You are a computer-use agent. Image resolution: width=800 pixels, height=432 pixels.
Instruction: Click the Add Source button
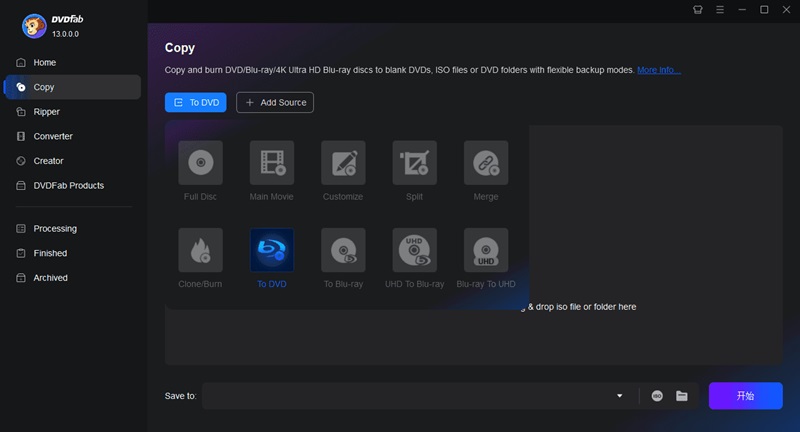[x=275, y=103]
